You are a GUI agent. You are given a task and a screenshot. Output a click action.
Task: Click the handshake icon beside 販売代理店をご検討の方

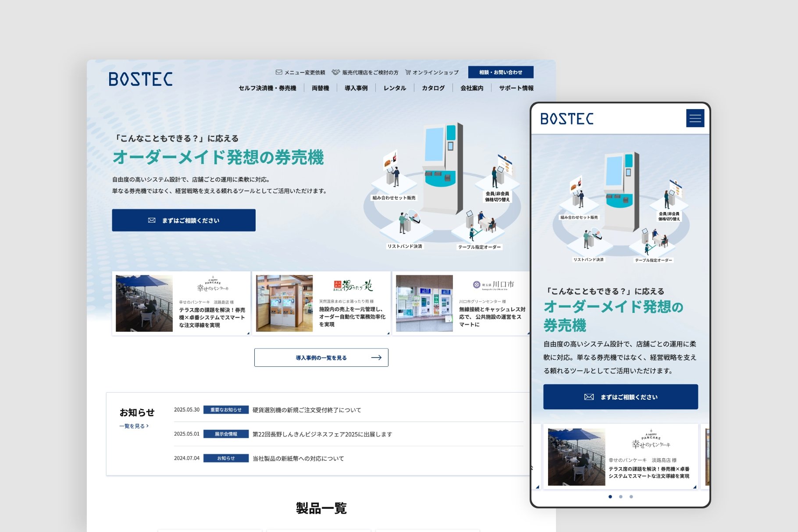click(x=336, y=72)
